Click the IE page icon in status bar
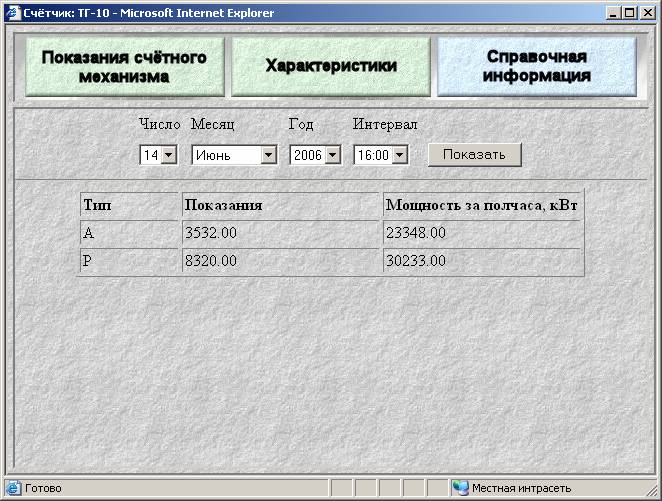The height and width of the screenshot is (501, 662). click(x=13, y=488)
